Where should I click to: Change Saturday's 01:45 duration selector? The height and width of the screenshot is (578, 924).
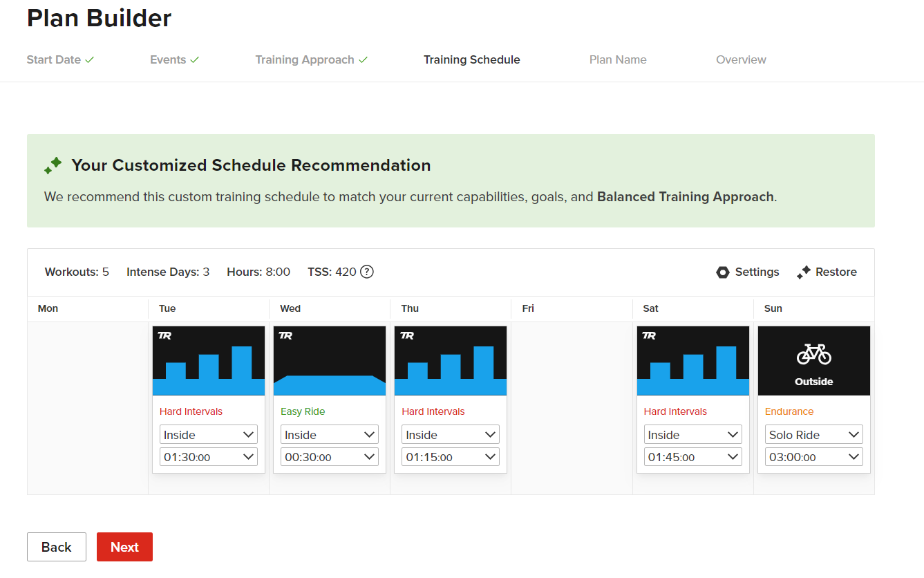tap(692, 456)
